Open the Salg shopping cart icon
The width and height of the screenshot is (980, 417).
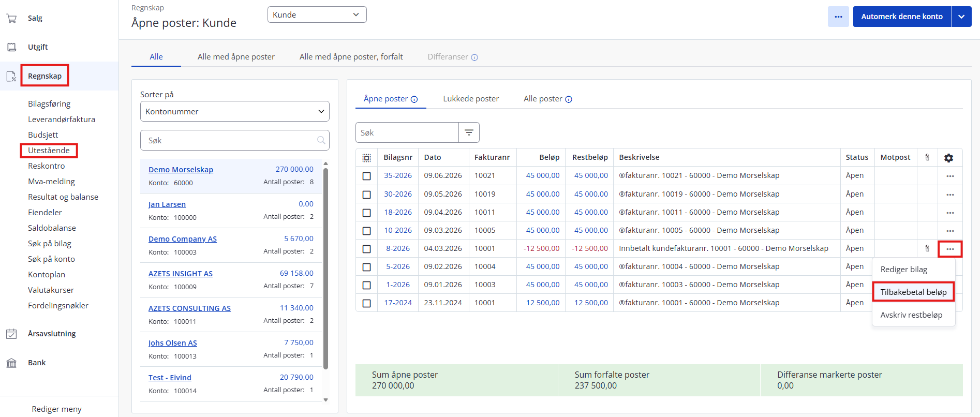[11, 18]
